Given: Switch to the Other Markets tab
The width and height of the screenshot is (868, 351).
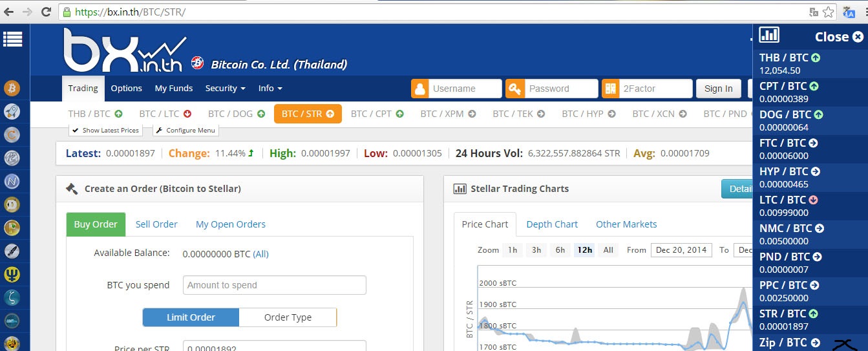Looking at the screenshot, I should pyautogui.click(x=626, y=224).
